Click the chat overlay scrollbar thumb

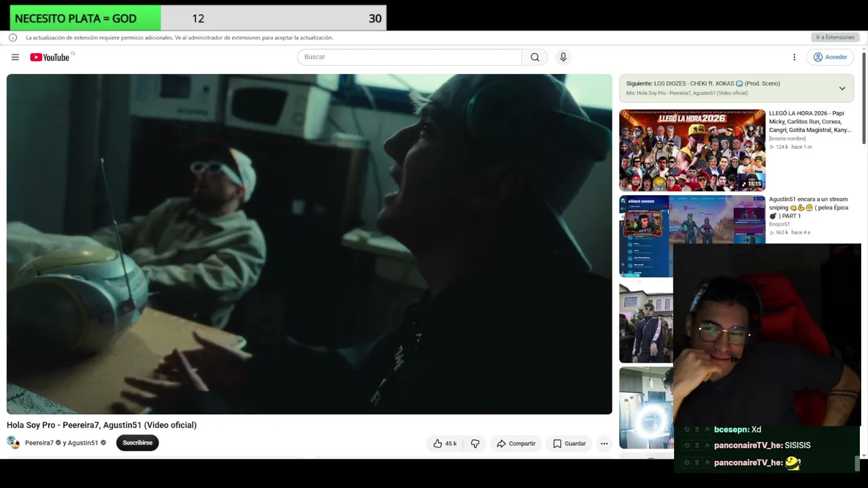click(857, 464)
